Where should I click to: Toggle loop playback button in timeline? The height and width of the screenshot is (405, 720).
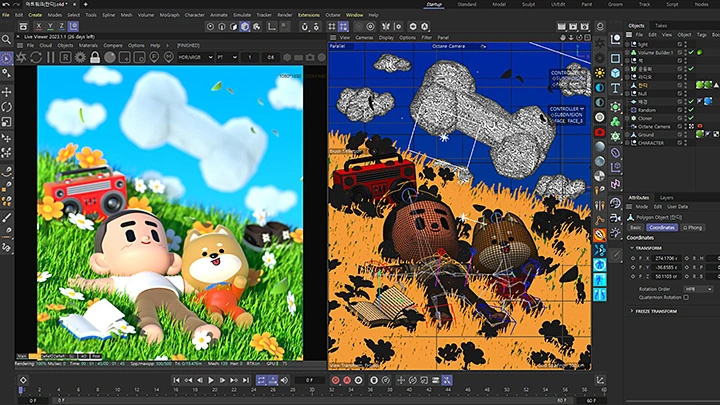click(261, 380)
